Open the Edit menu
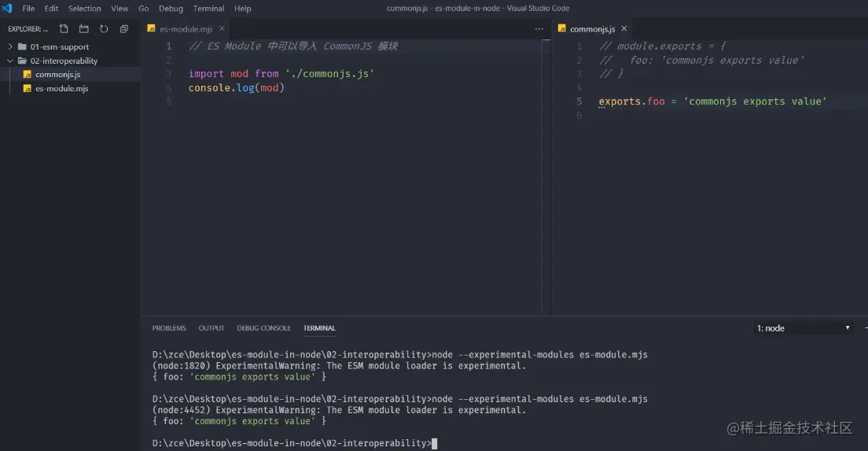This screenshot has width=868, height=451. pyautogui.click(x=51, y=9)
